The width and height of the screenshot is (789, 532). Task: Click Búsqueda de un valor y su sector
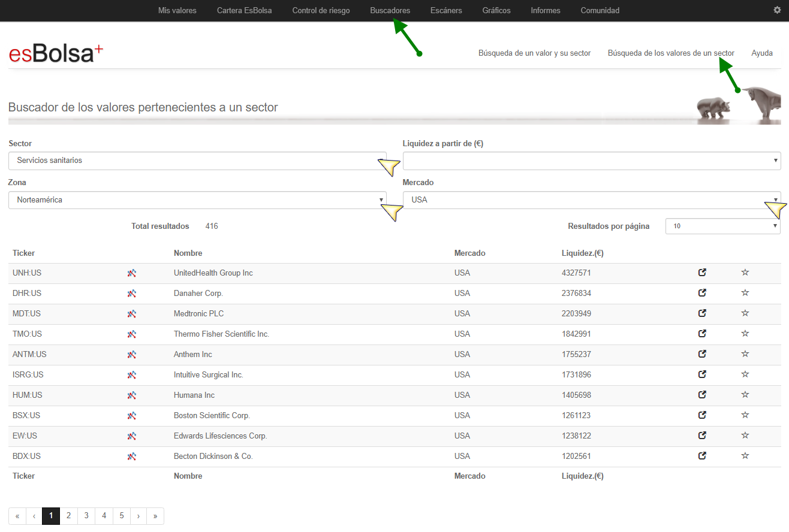tap(534, 53)
